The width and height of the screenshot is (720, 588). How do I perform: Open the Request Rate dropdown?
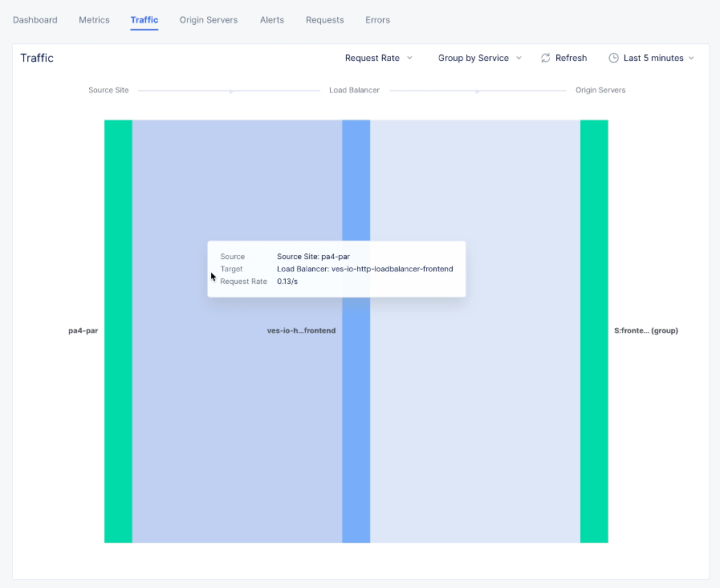pyautogui.click(x=379, y=58)
